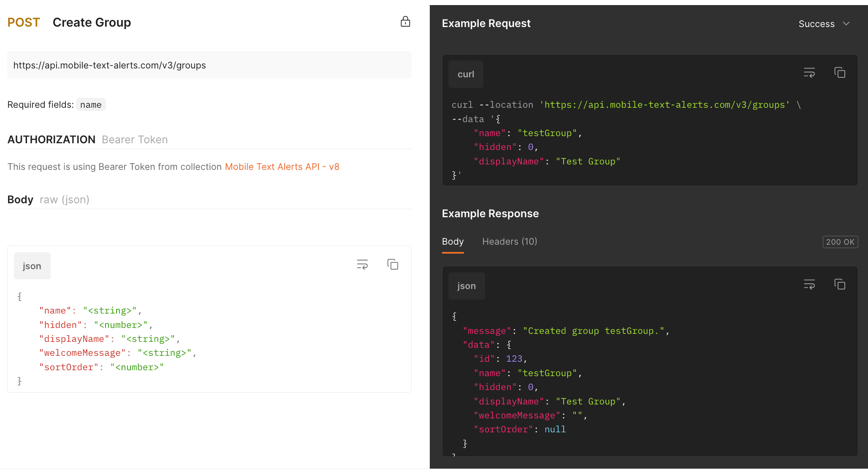
Task: Click the "sortOrder": "<number>" line in the body
Action: click(101, 367)
